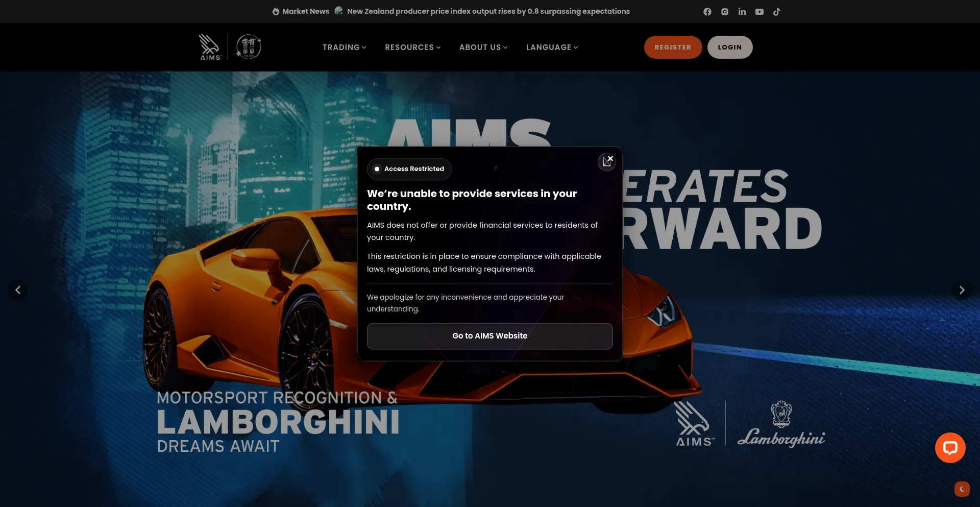This screenshot has width=980, height=507.
Task: Click the Register button
Action: [673, 47]
